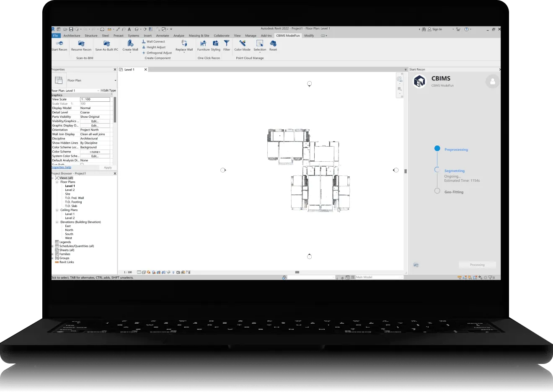The image size is (553, 392).
Task: Open the Properties help link
Action: coord(61,168)
